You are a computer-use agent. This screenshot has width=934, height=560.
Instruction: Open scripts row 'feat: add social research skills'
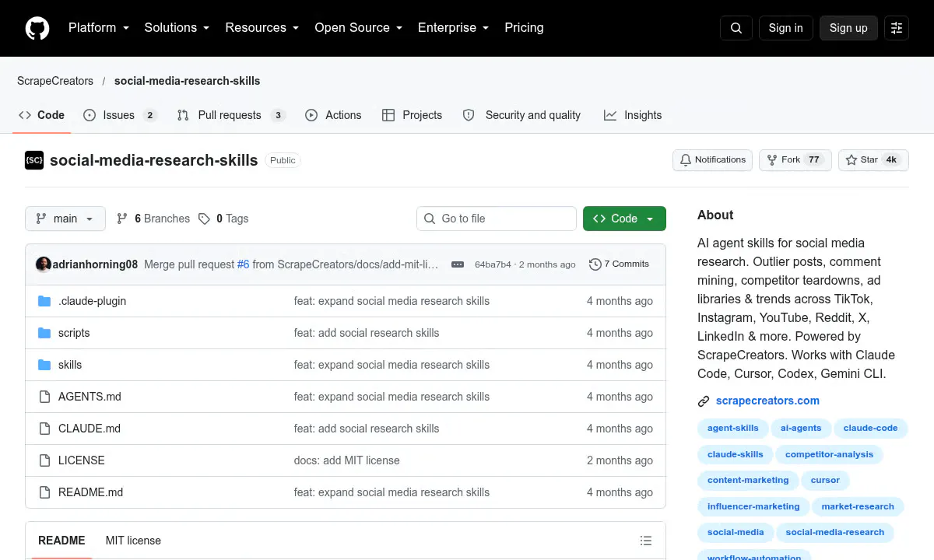(x=367, y=333)
